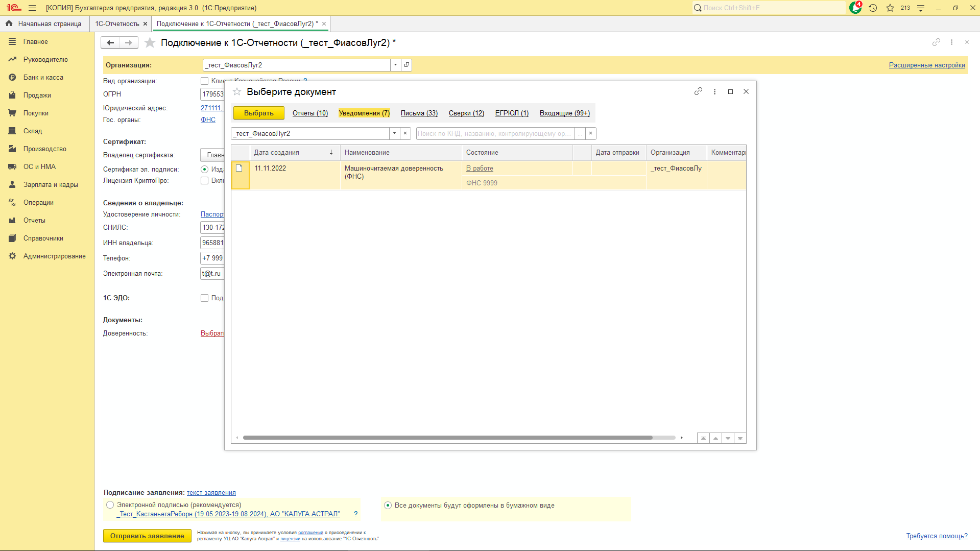Open the Расширенные настройки link

927,65
